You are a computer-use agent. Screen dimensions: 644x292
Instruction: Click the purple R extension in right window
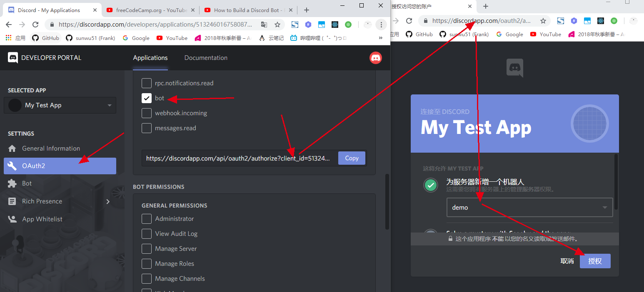coord(574,20)
